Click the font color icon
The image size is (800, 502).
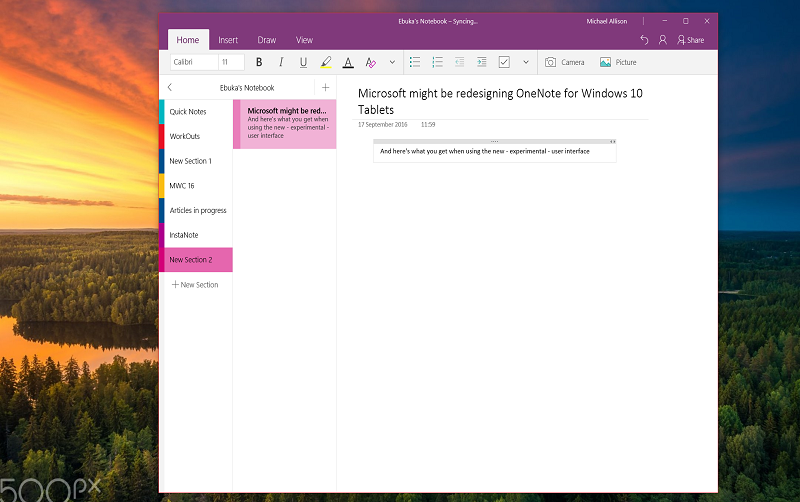click(348, 62)
